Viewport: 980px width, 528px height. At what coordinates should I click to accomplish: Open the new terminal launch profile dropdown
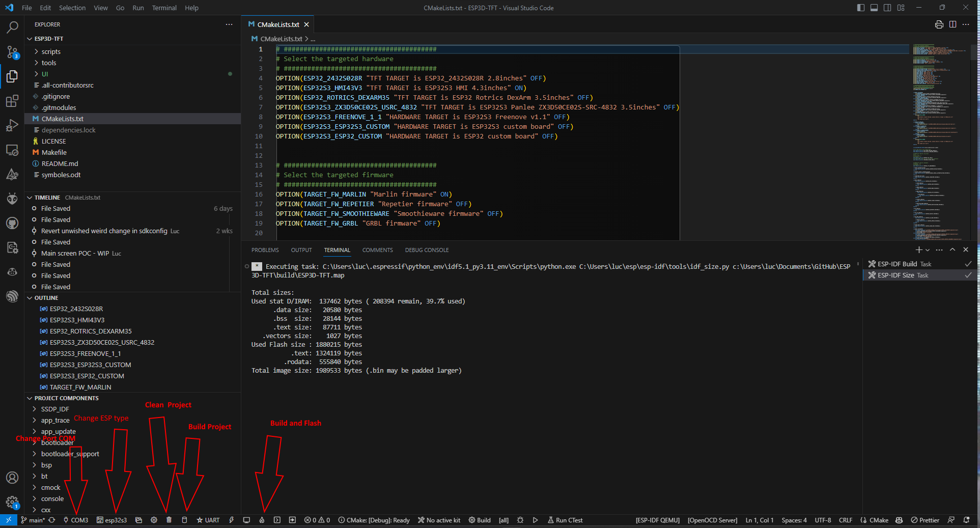coord(928,250)
